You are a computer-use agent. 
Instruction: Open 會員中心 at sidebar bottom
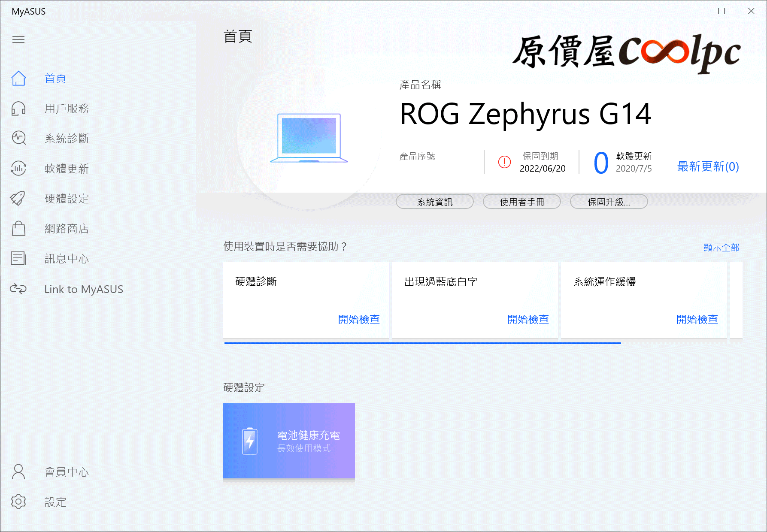(67, 472)
